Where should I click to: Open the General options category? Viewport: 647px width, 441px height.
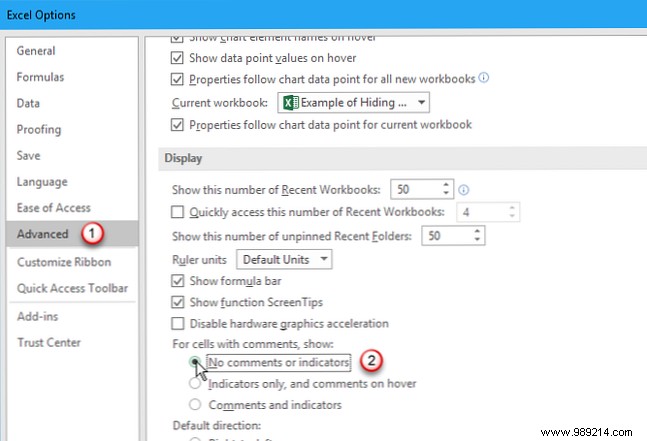[x=36, y=51]
